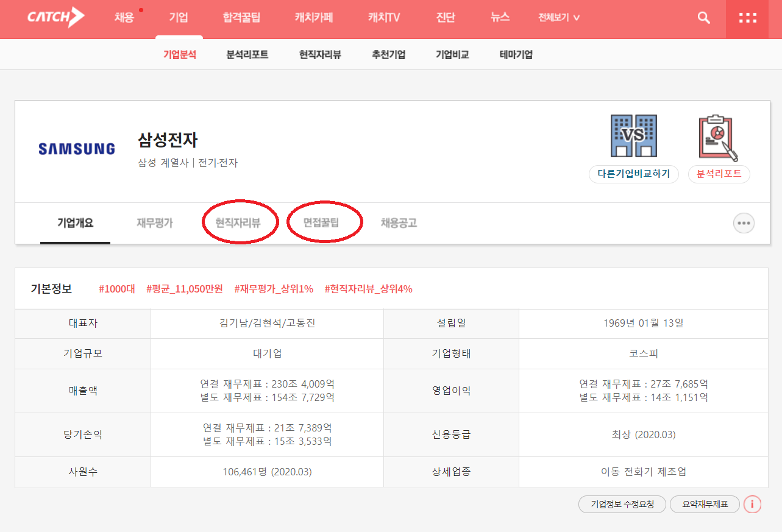This screenshot has width=782, height=532.
Task: Select 현직자리뷰 in the top submenu
Action: tap(320, 55)
